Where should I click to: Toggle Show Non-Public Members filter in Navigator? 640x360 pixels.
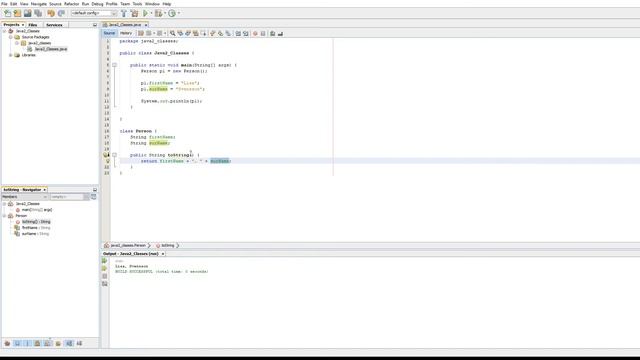[37, 343]
